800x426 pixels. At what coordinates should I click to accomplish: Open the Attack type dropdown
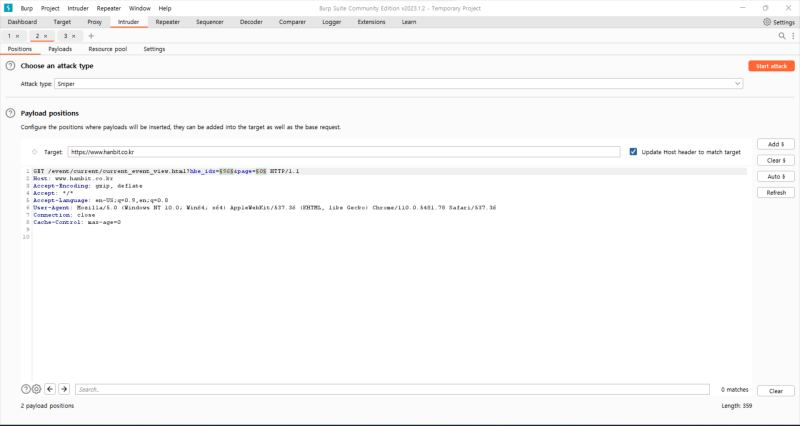pyautogui.click(x=398, y=84)
